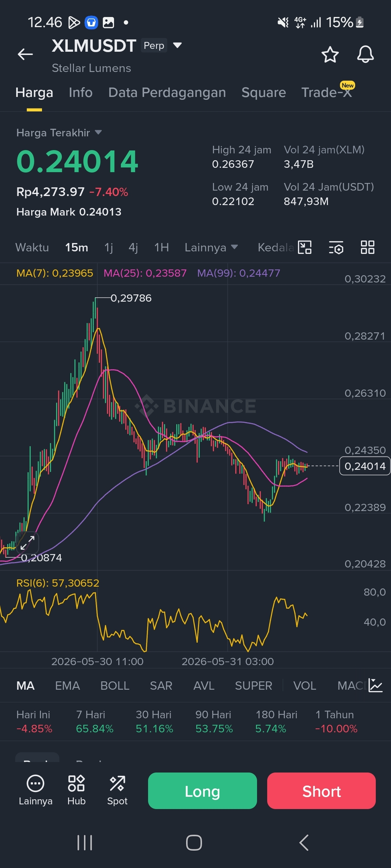
Task: Open Lainnya menu in bottom bar
Action: click(35, 790)
